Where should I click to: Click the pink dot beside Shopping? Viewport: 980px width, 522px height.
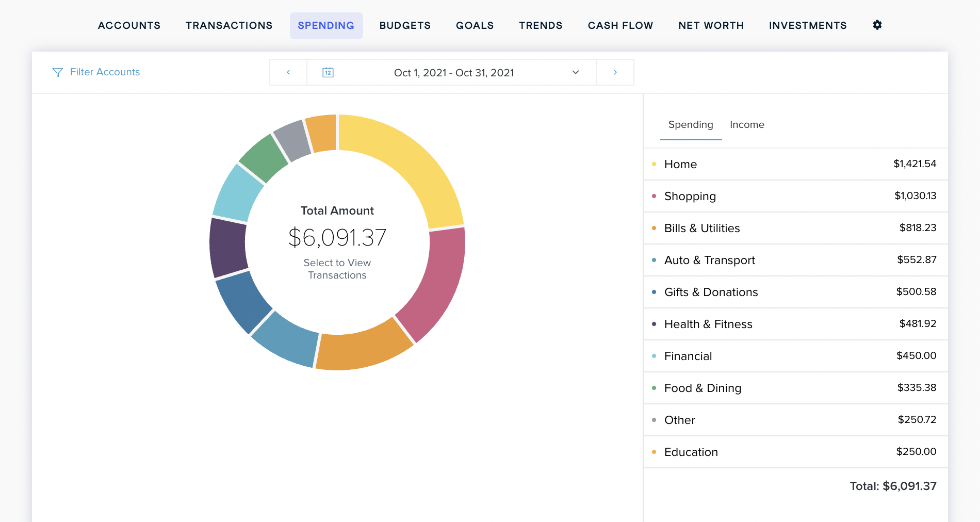(x=653, y=195)
